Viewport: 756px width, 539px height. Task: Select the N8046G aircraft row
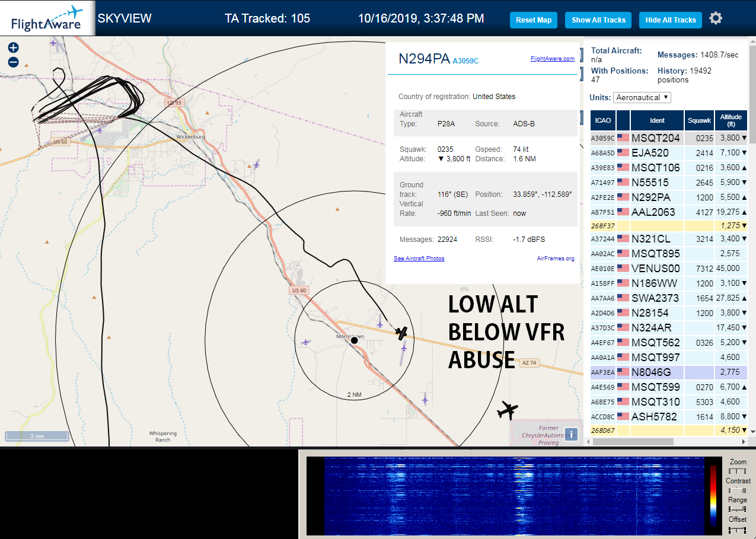[669, 372]
